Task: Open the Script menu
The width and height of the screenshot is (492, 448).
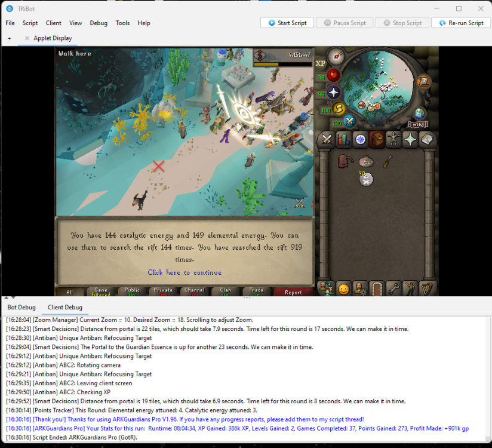Action: (x=30, y=23)
